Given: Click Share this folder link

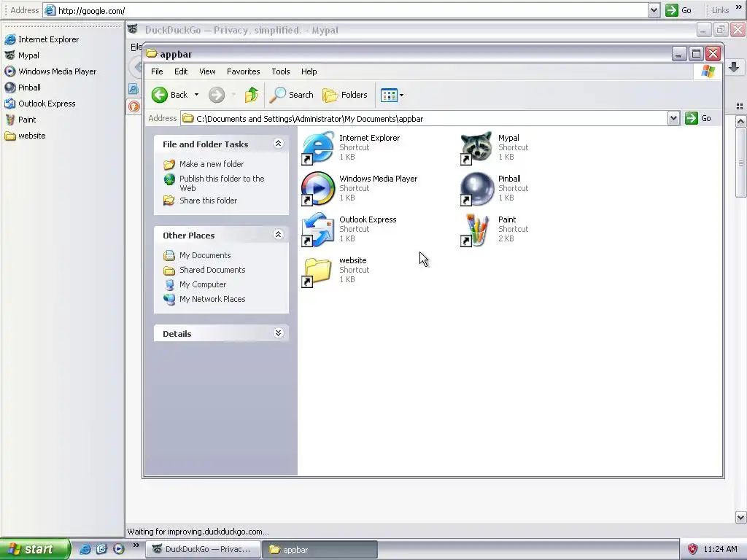Looking at the screenshot, I should pyautogui.click(x=208, y=201).
